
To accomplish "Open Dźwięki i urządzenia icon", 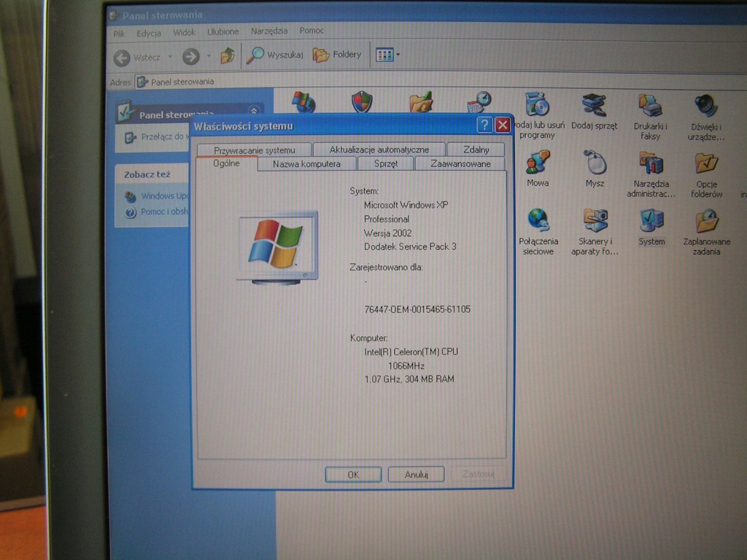I will click(x=706, y=117).
